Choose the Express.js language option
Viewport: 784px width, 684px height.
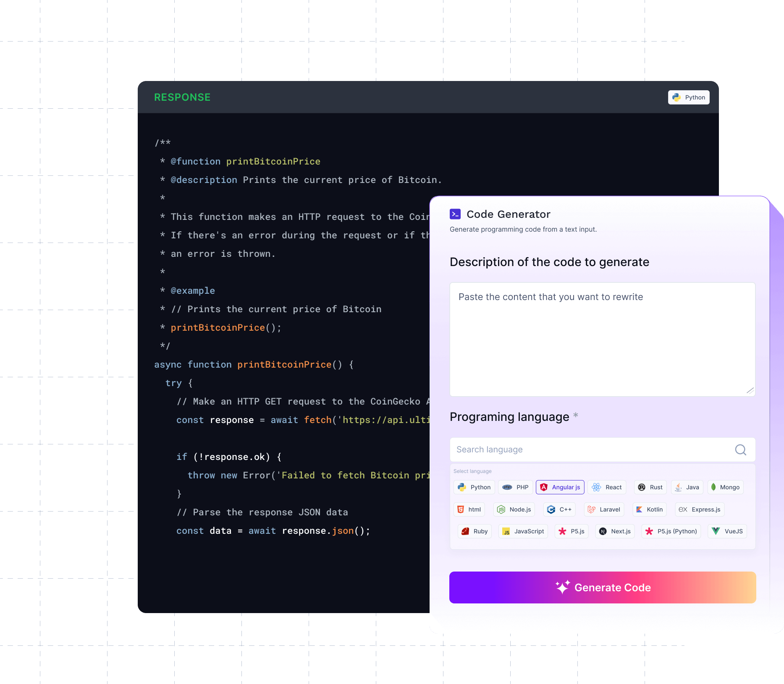(700, 509)
